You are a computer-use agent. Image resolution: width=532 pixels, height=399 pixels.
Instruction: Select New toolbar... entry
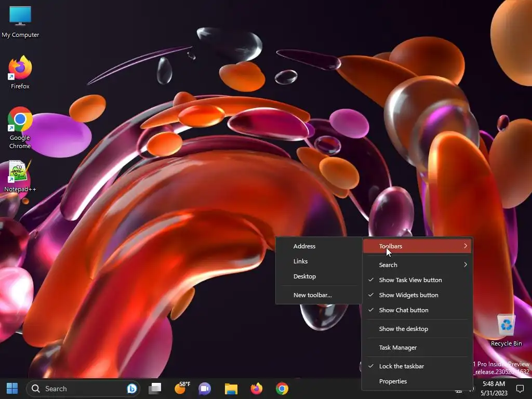point(319,295)
